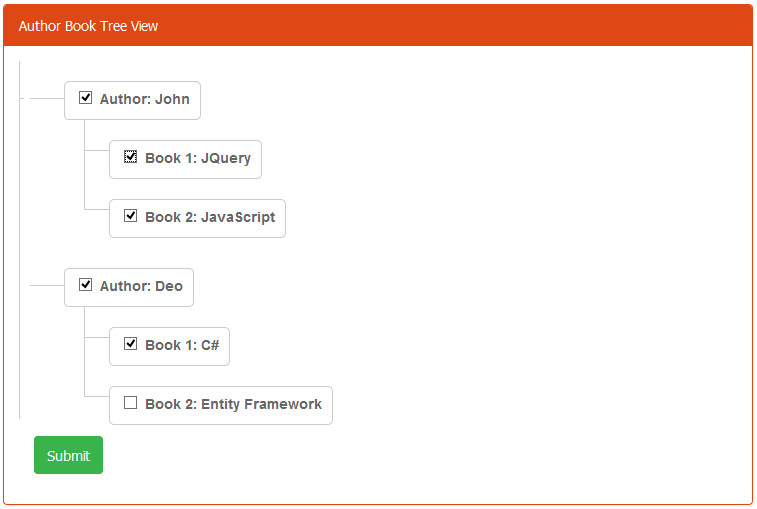Collapse the 'Author: John' node label
757x509 pixels.
pos(144,100)
